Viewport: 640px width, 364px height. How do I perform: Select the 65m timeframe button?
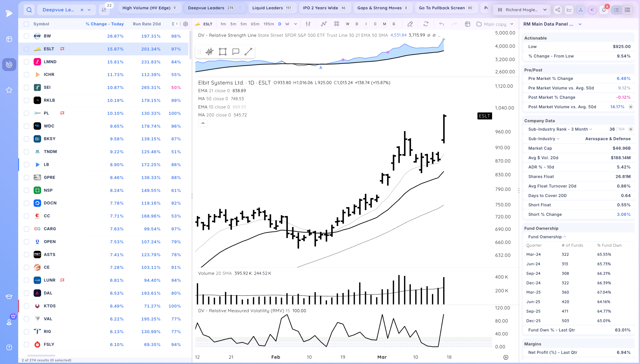tap(255, 24)
